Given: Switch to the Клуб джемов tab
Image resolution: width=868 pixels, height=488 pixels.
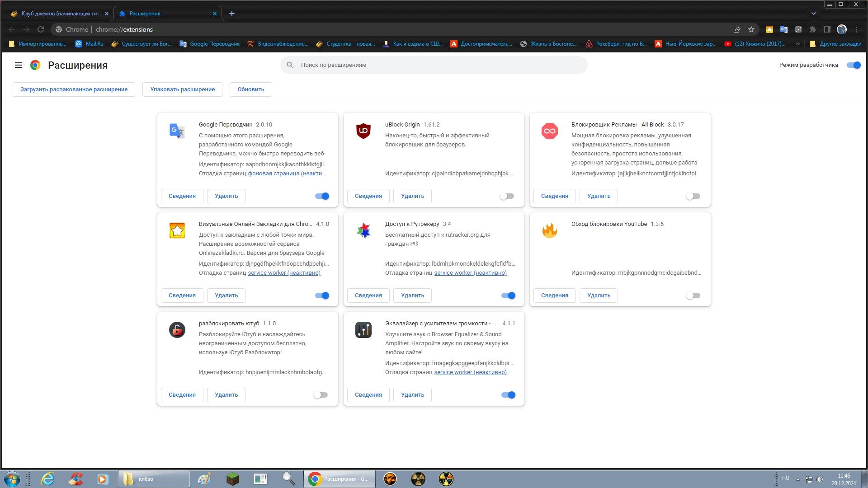Looking at the screenshot, I should 59,14.
